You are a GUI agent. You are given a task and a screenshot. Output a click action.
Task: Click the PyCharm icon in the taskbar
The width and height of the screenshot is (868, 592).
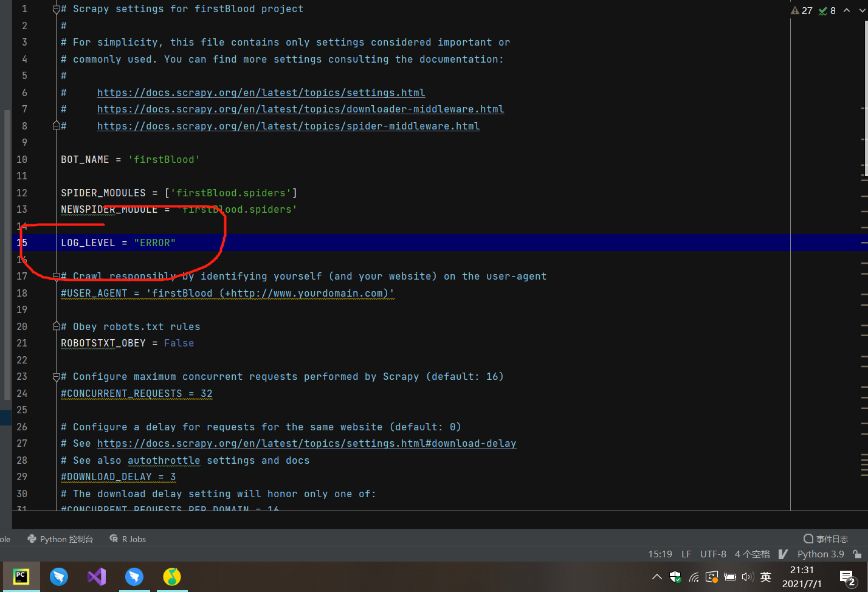(x=21, y=576)
